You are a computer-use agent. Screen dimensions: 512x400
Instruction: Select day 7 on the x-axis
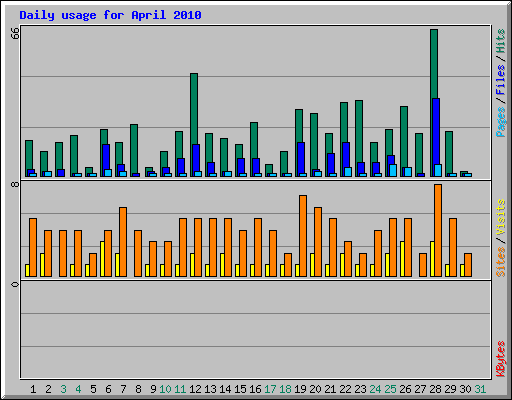coord(123,389)
